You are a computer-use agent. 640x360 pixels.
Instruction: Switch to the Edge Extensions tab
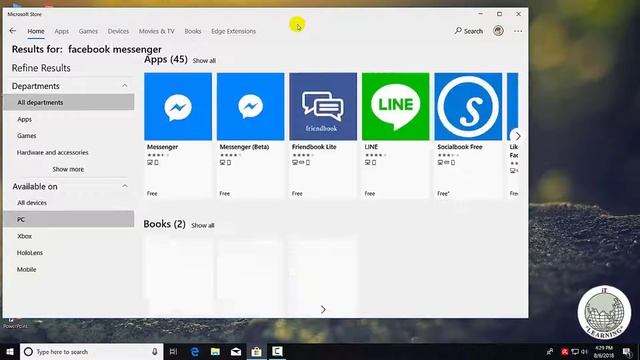[x=233, y=31]
